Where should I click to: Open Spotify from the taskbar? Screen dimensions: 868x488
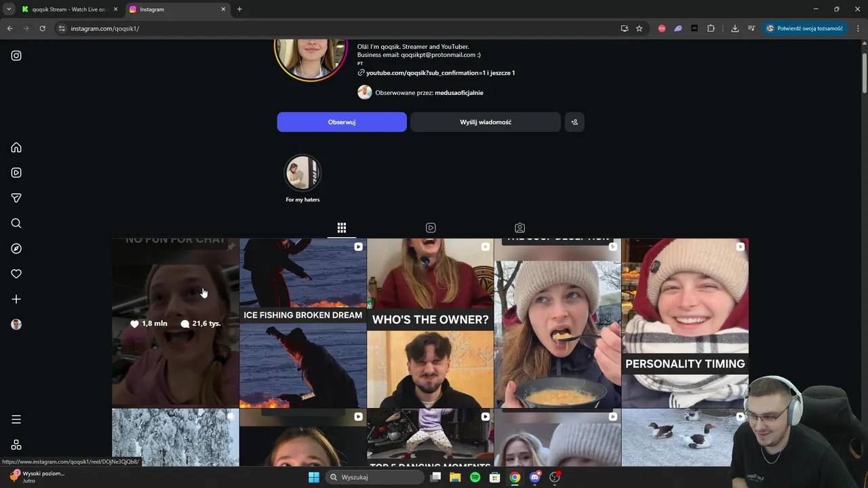pos(475,477)
